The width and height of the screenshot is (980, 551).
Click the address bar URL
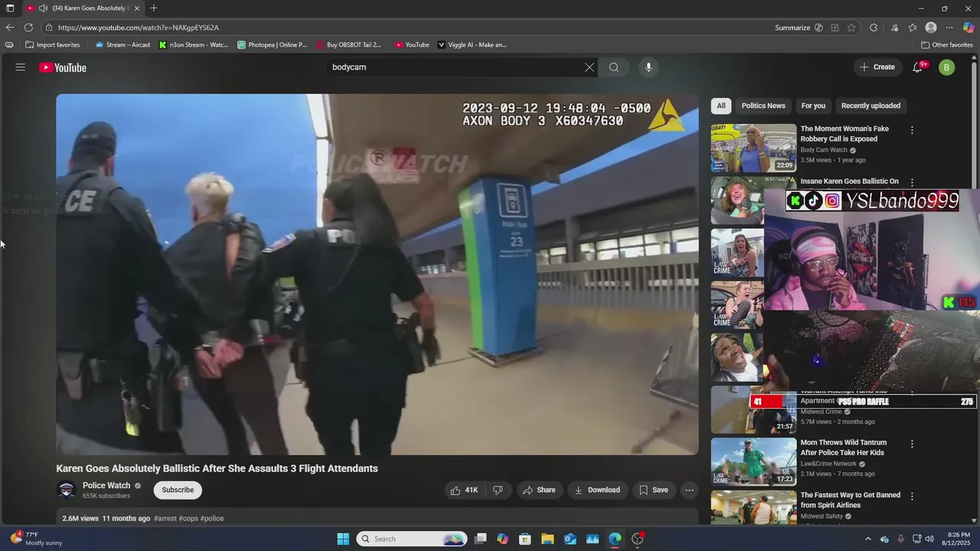(x=139, y=28)
